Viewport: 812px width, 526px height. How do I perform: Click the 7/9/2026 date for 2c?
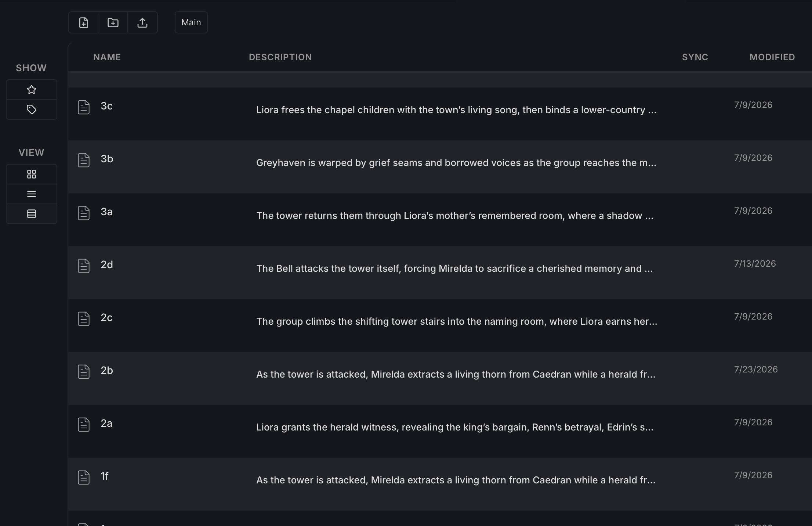tap(753, 317)
